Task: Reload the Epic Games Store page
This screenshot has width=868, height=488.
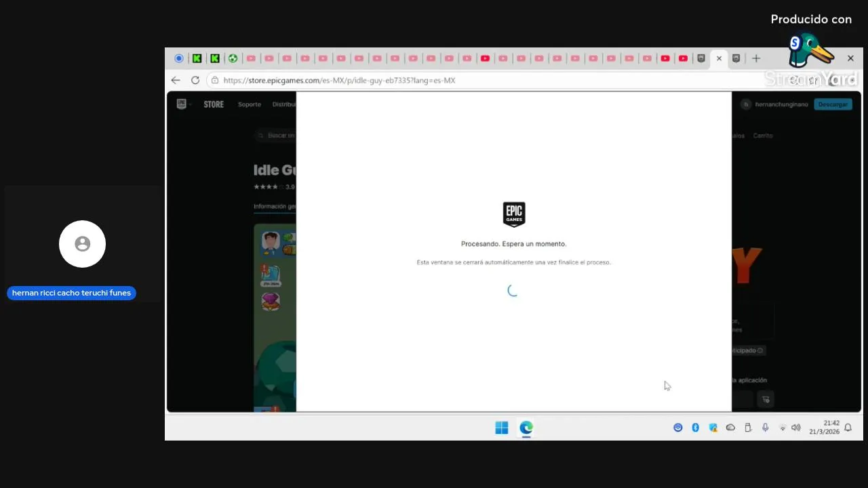Action: (x=195, y=80)
